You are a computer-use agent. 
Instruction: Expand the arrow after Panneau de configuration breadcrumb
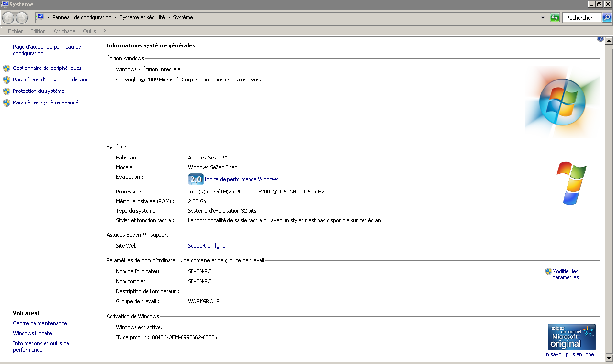point(115,18)
